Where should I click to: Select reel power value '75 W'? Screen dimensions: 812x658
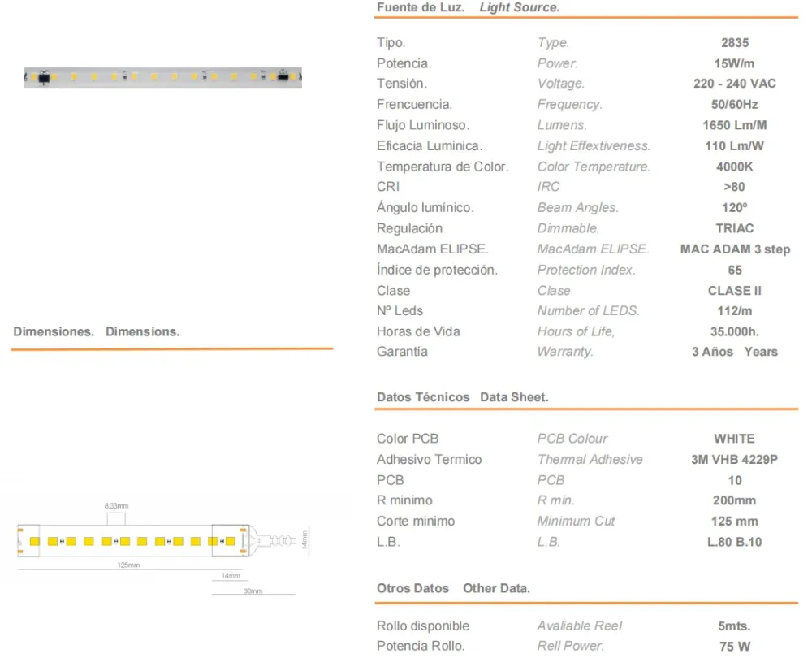pos(734,646)
